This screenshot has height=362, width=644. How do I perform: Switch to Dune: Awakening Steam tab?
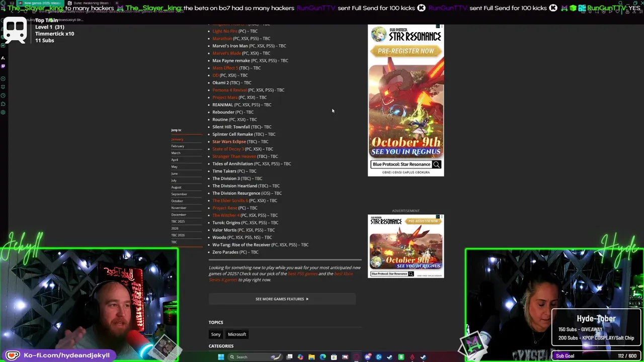(90, 3)
